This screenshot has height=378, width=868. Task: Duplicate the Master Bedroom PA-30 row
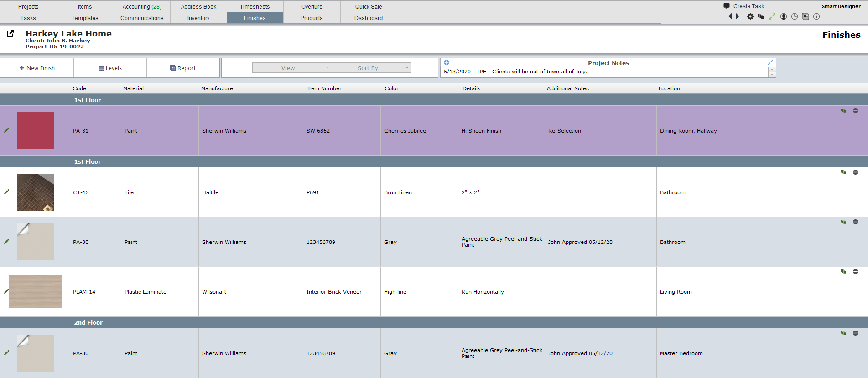coord(843,333)
